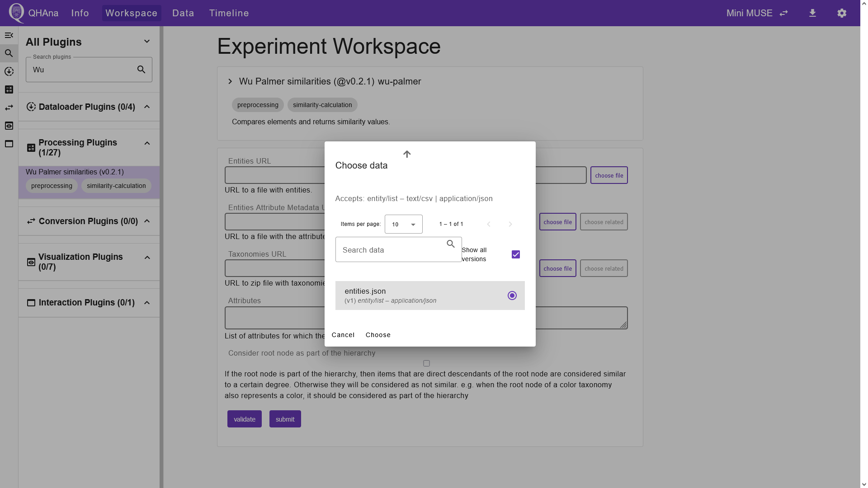Click the visualization eye icon in sidebar
This screenshot has width=868, height=488.
click(9, 126)
